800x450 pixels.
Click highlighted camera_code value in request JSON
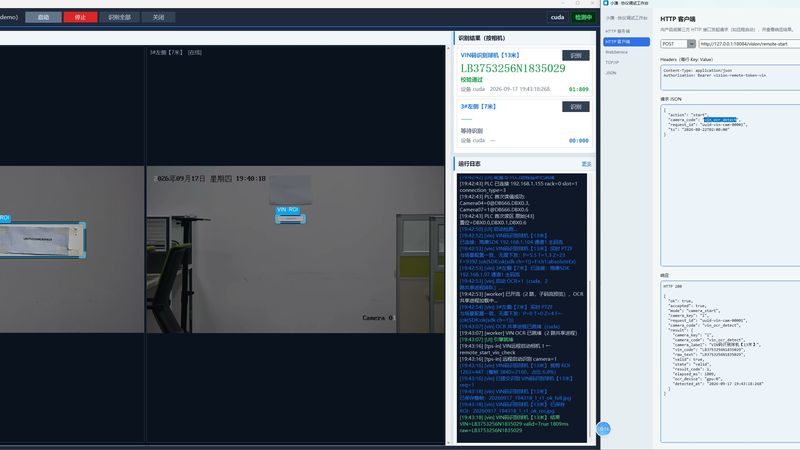(719, 120)
